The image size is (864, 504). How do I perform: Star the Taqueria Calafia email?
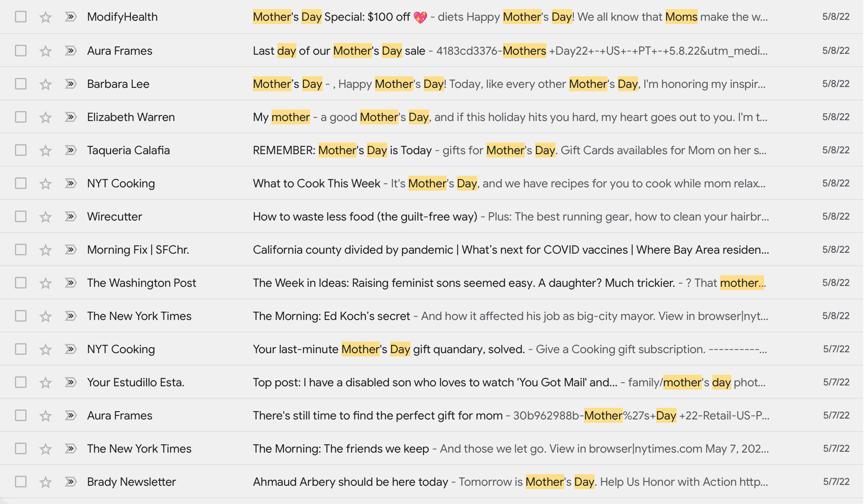[46, 150]
